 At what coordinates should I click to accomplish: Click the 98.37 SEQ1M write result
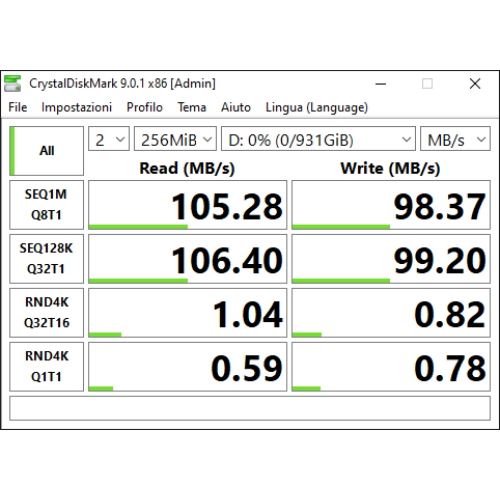(391, 205)
